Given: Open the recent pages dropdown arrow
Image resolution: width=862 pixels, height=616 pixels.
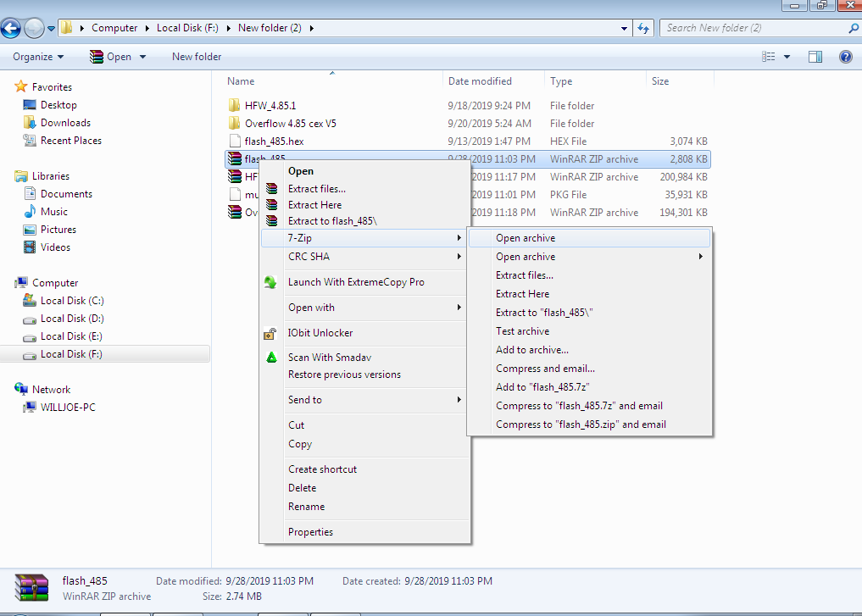Looking at the screenshot, I should pos(51,28).
